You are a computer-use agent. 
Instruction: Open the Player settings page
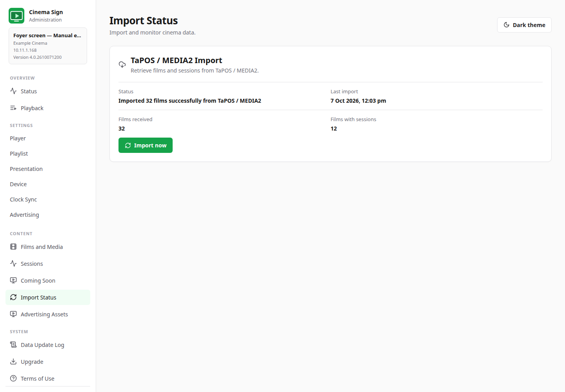[x=48, y=138]
